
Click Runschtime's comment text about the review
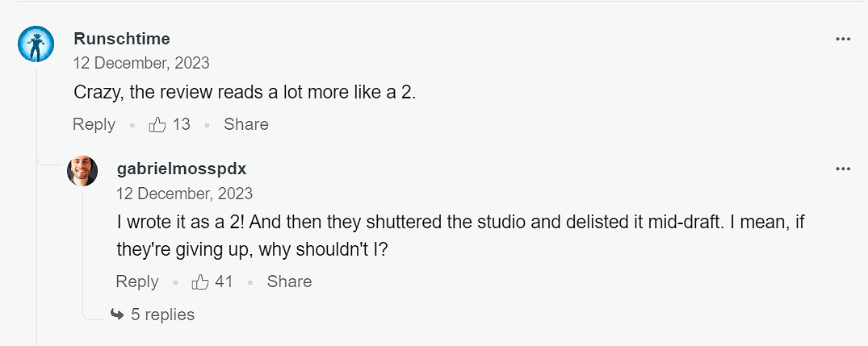tap(245, 92)
